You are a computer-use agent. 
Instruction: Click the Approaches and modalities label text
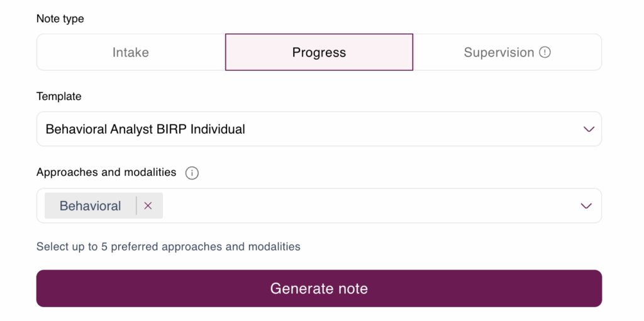pyautogui.click(x=106, y=172)
